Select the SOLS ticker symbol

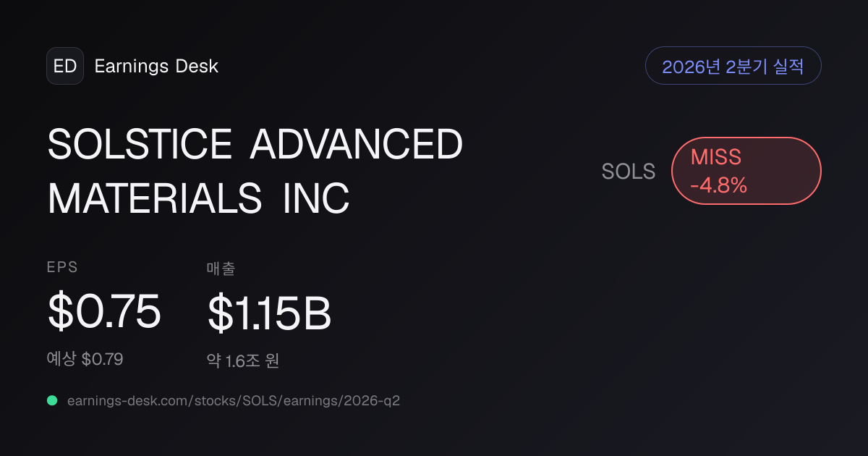coord(629,172)
